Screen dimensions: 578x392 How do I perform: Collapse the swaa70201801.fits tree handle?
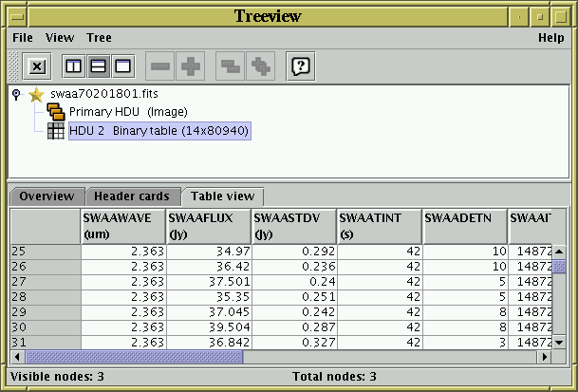16,95
